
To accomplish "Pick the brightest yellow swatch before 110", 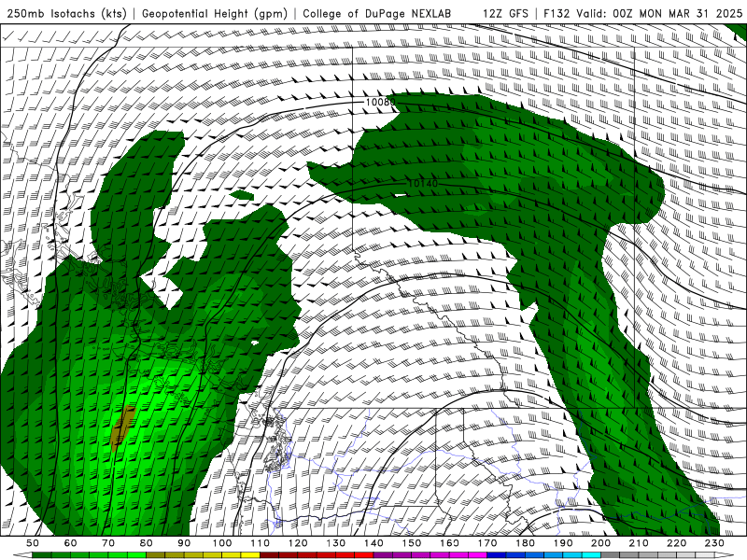I will [x=250, y=555].
